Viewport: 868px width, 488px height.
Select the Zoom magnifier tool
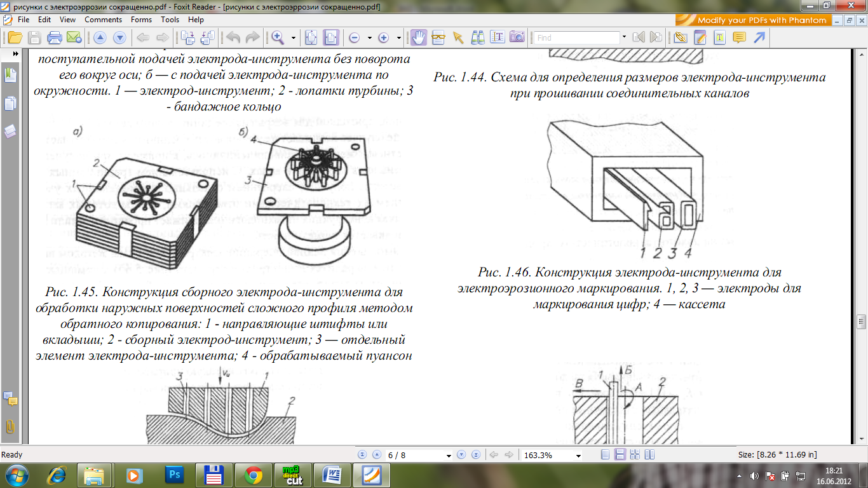coord(278,37)
